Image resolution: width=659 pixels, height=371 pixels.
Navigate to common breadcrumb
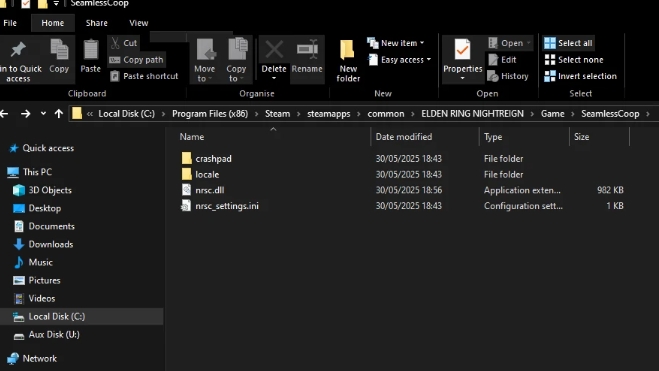coord(386,114)
